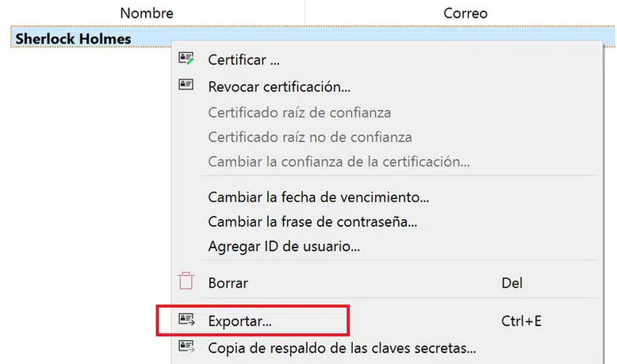Open Cambiar la confianza de la certificación...

tap(387, 161)
